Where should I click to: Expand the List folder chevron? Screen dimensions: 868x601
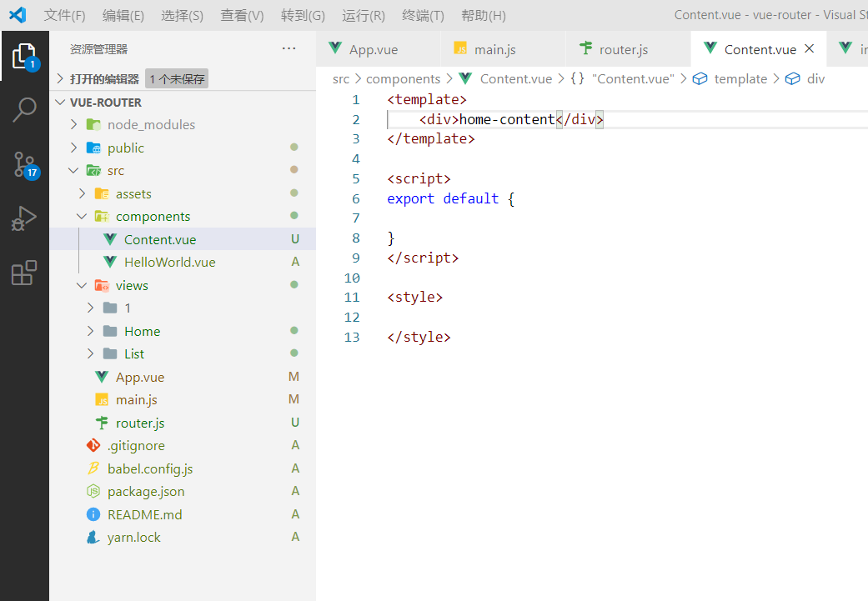90,353
